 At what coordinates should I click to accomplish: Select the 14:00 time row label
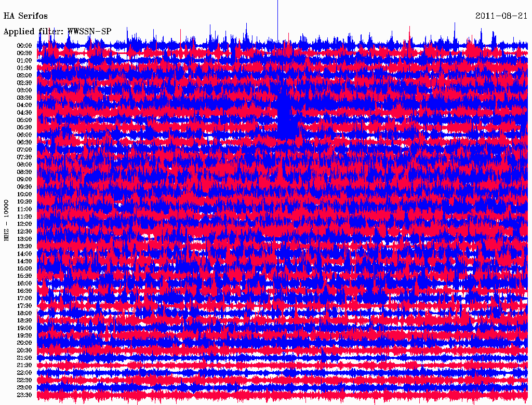point(24,254)
